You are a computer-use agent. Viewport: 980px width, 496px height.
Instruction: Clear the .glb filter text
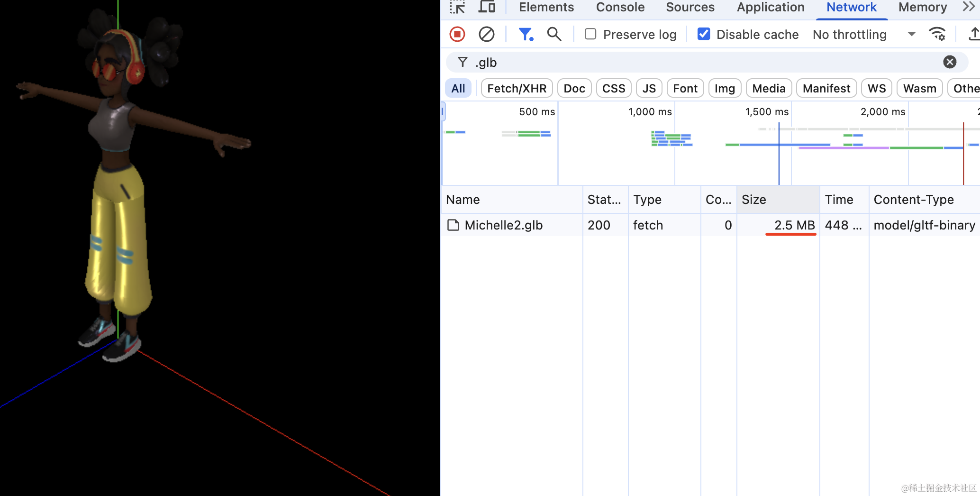(x=950, y=62)
